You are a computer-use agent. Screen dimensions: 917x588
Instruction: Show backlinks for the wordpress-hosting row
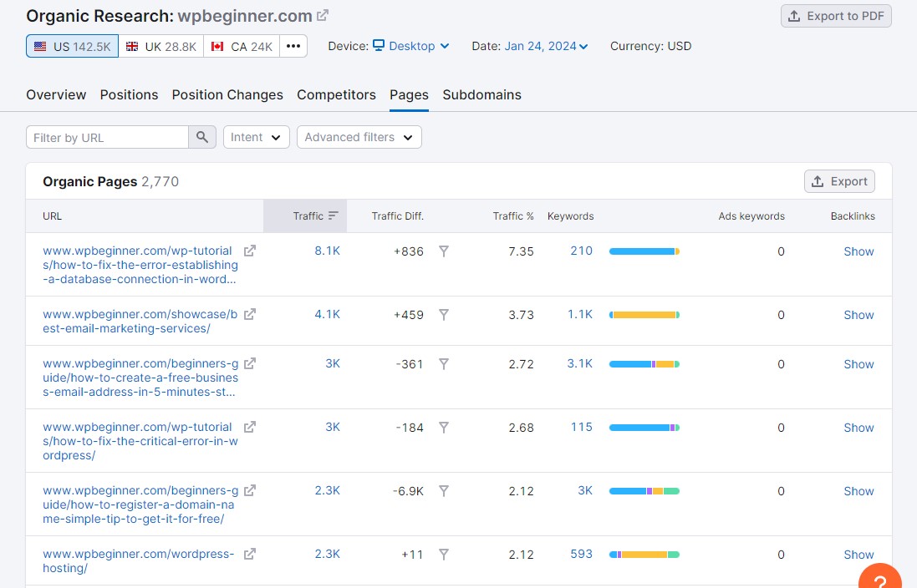pyautogui.click(x=858, y=555)
